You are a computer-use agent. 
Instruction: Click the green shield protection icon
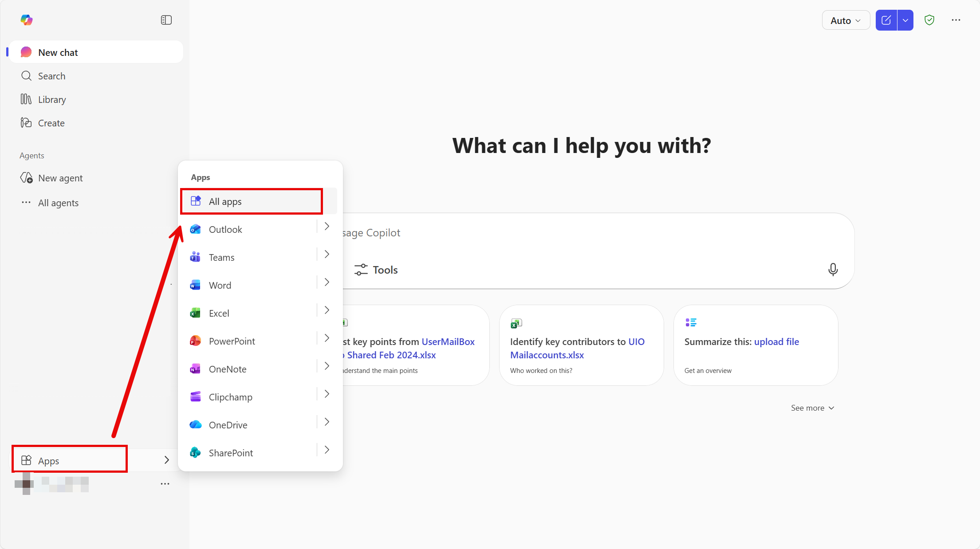point(929,20)
